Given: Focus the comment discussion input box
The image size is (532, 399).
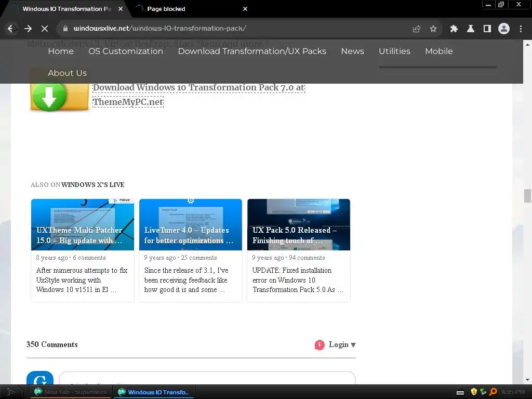Looking at the screenshot, I should coord(207,378).
